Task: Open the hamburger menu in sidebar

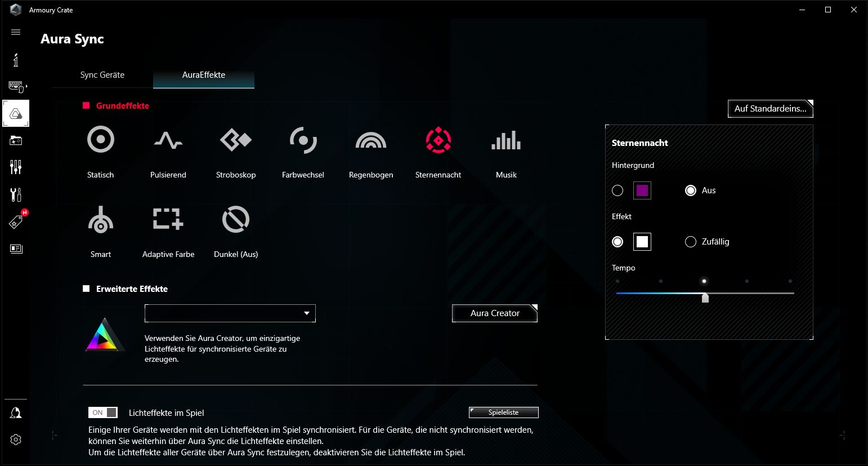Action: tap(16, 32)
